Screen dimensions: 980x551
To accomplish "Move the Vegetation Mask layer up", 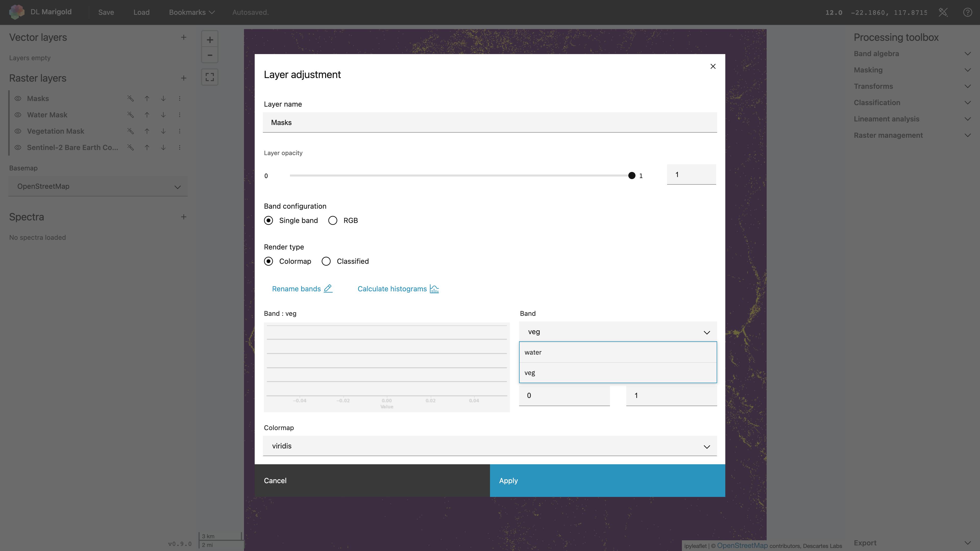I will click(147, 131).
